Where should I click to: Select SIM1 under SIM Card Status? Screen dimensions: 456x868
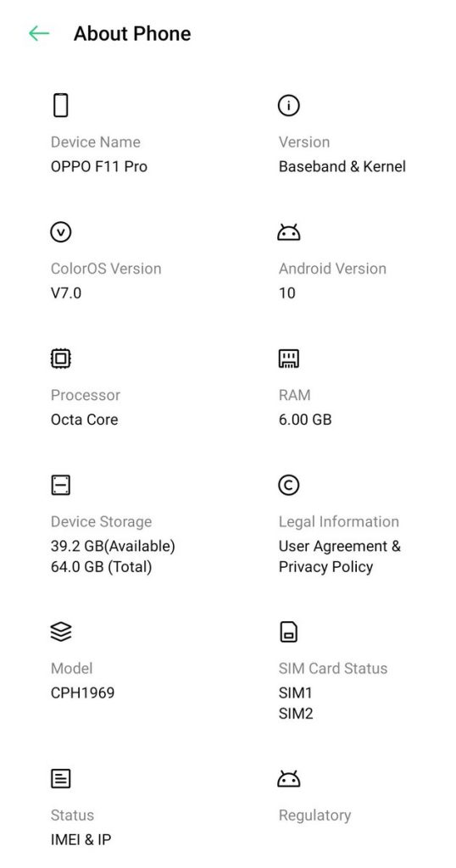point(296,693)
